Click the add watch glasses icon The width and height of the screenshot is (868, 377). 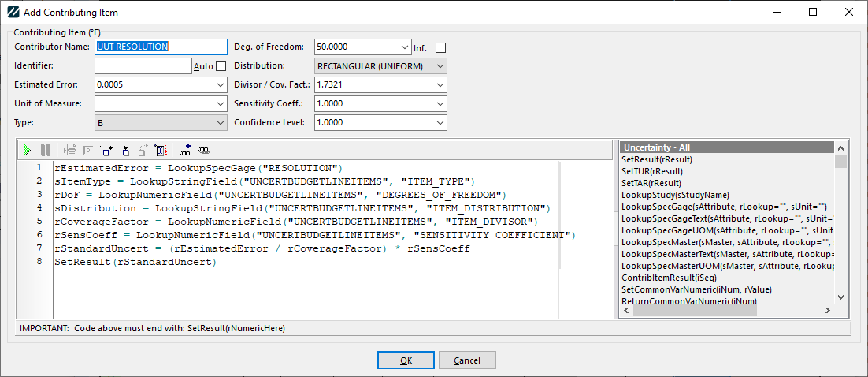(185, 149)
